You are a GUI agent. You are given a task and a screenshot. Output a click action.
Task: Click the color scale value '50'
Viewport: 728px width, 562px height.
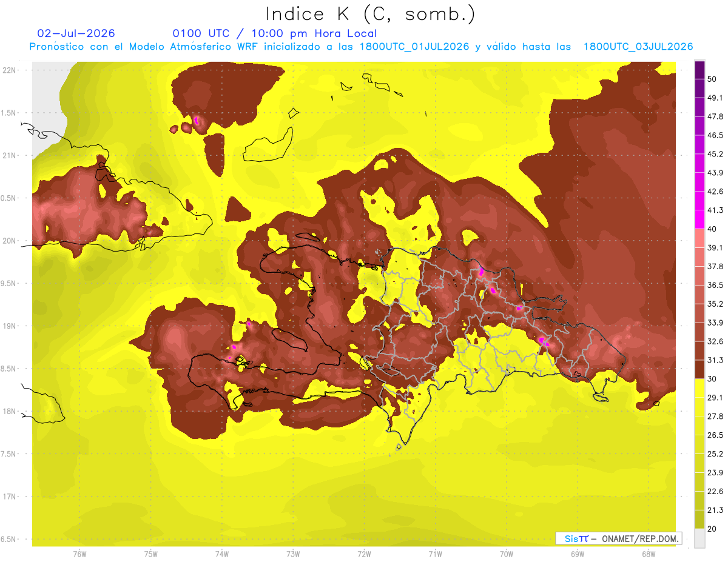[x=712, y=79]
